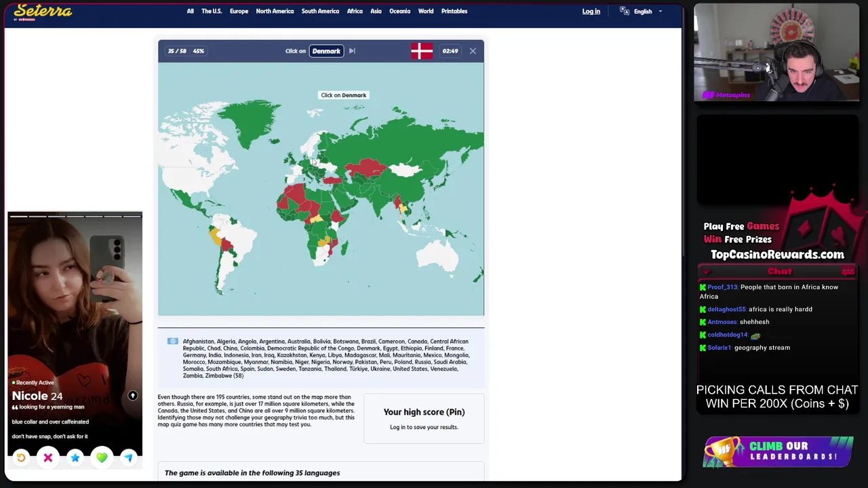This screenshot has width=868, height=488.
Task: Click the blue star super like icon
Action: (75, 458)
